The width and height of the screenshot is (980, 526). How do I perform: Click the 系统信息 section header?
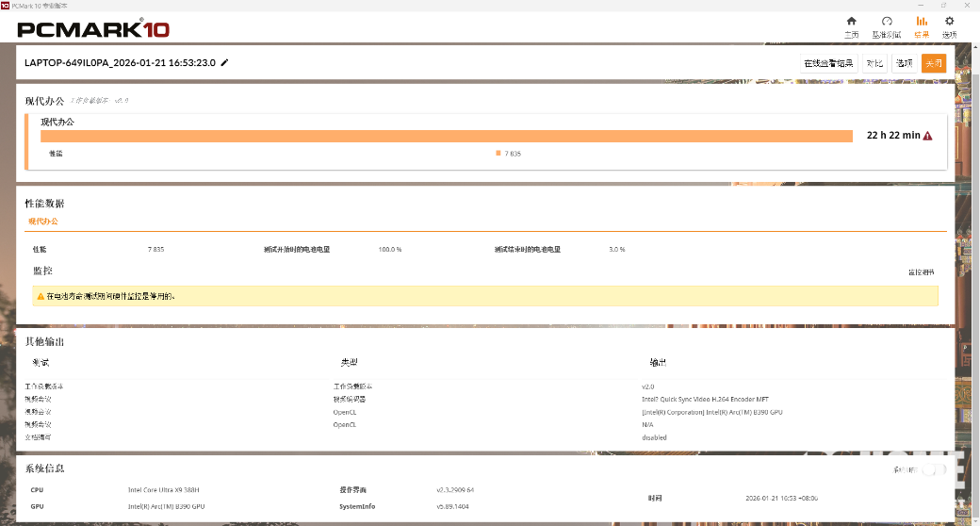[44, 468]
